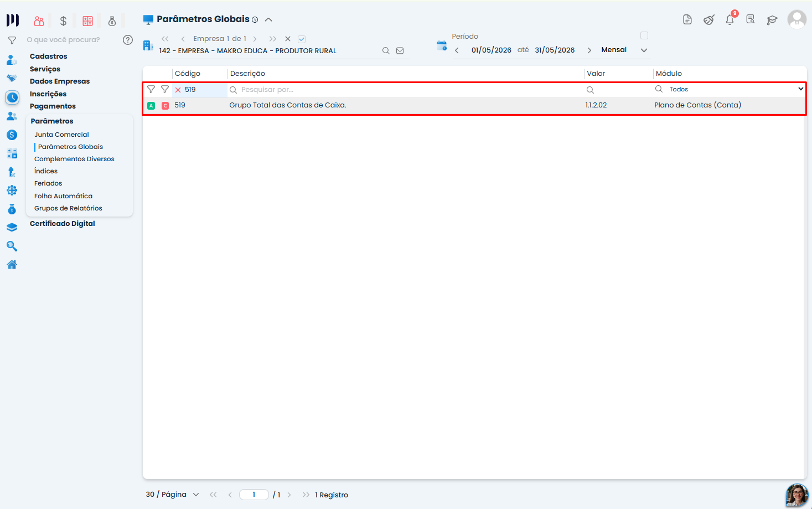Open the Mensal period dropdown
The image size is (812, 509).
click(644, 50)
